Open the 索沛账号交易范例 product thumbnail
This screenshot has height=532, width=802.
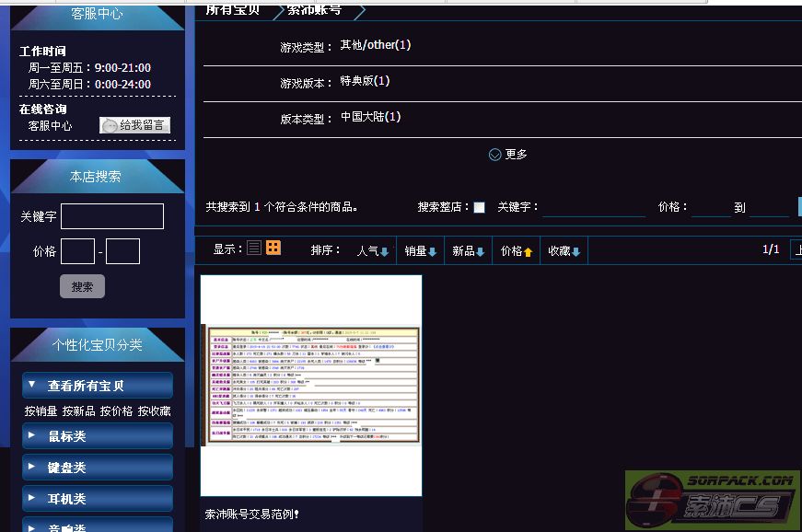[x=311, y=385]
